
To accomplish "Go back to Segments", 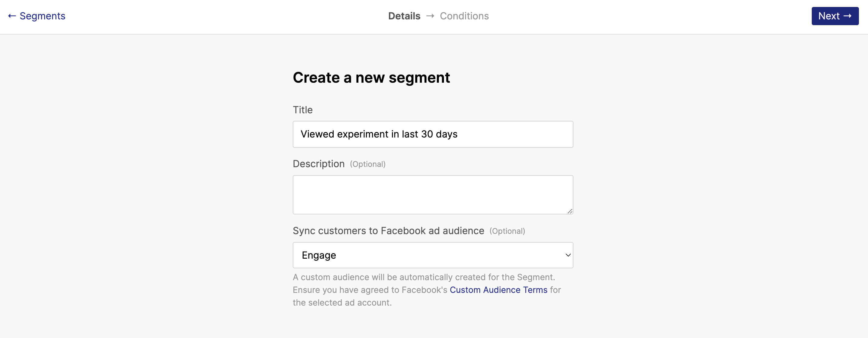I will point(37,16).
